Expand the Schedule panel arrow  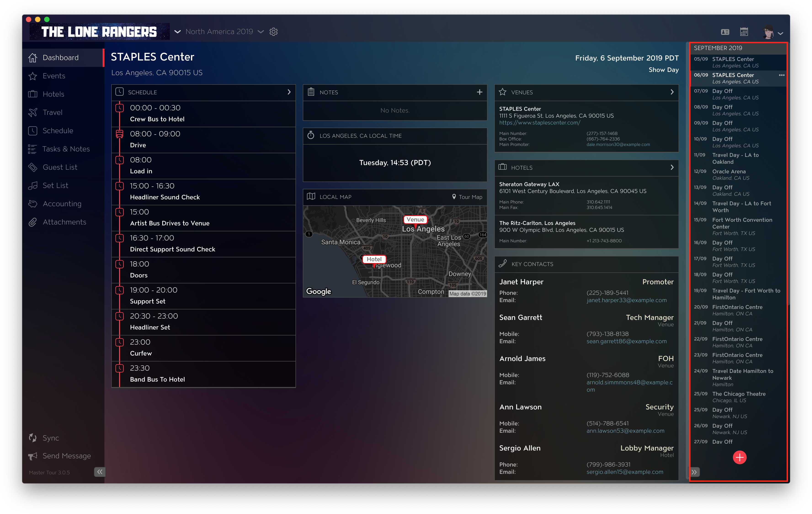[x=289, y=92]
